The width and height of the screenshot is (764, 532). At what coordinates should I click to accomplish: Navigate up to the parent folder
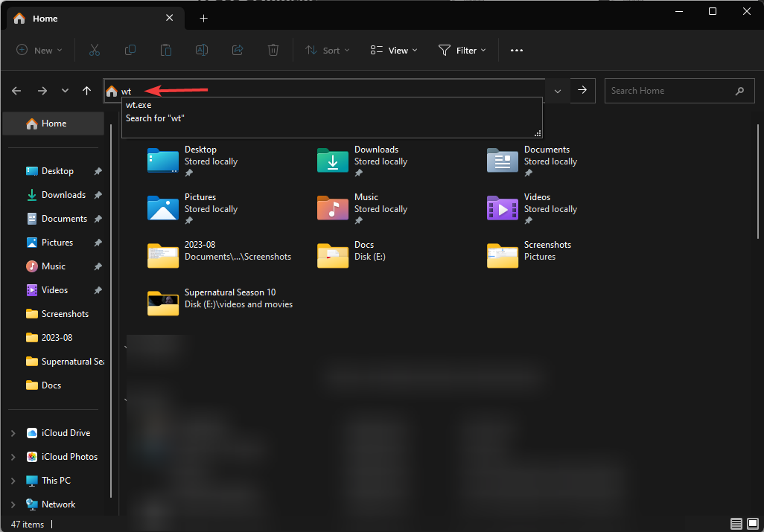[x=86, y=90]
